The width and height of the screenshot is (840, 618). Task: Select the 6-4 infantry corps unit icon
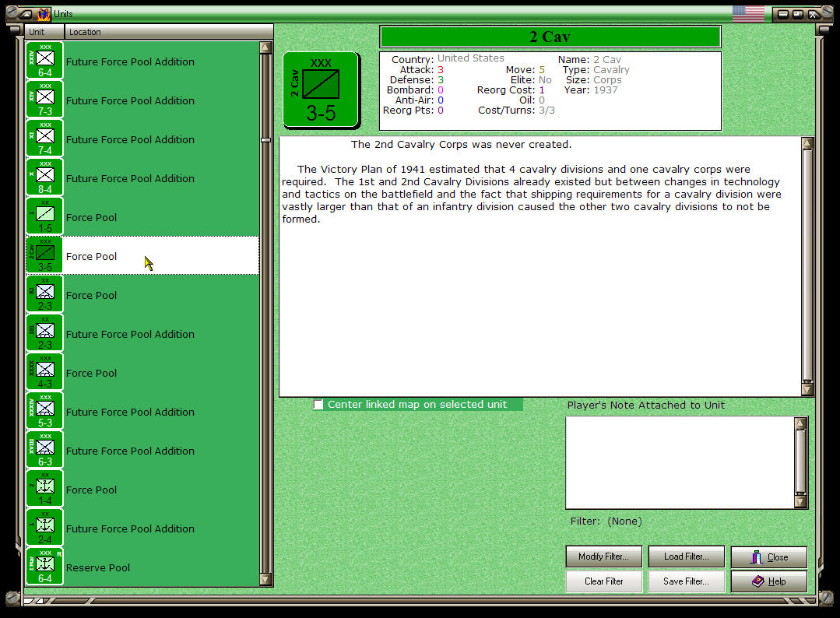coord(44,61)
